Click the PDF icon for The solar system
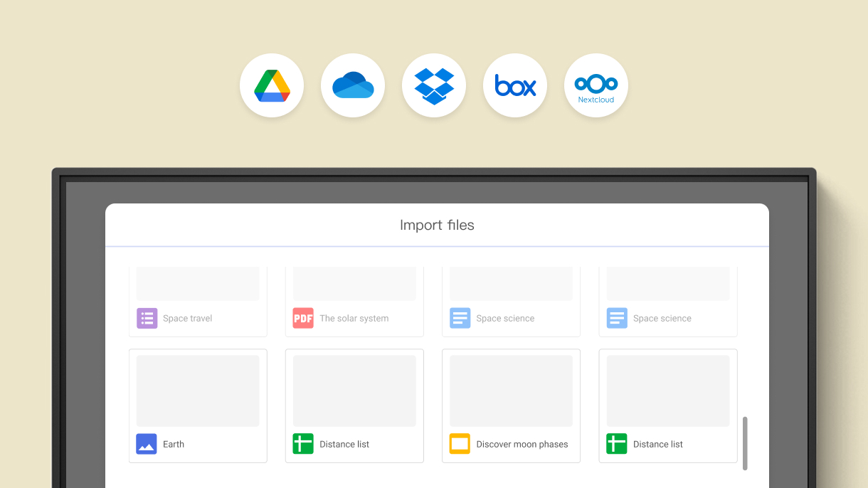The image size is (868, 488). (303, 318)
